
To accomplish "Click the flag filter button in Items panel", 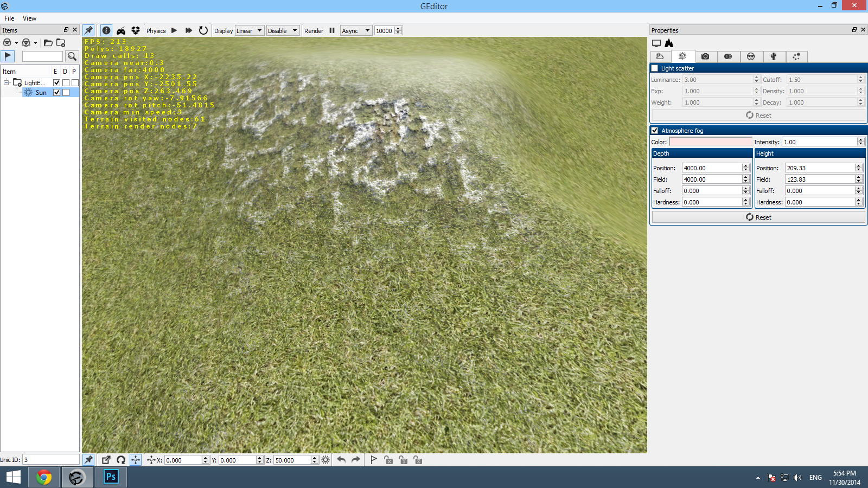I will (x=8, y=56).
